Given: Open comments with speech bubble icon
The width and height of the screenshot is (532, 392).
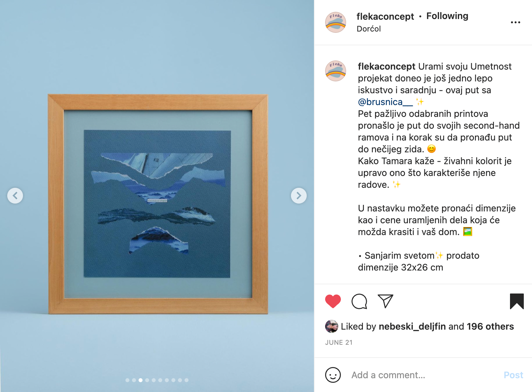Looking at the screenshot, I should coord(359,301).
